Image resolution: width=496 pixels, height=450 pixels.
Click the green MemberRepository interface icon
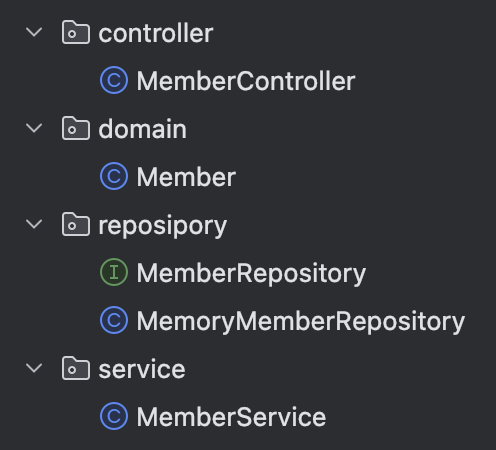tap(114, 272)
